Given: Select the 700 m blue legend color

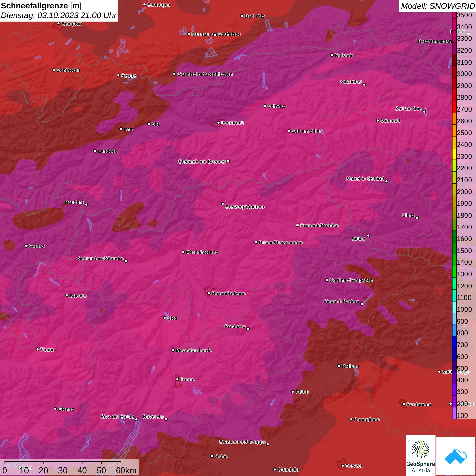Looking at the screenshot, I should pos(454,342).
